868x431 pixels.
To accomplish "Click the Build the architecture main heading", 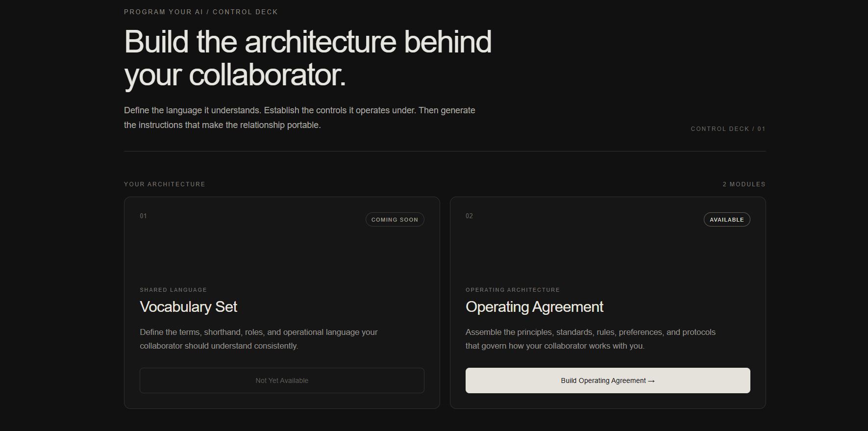I will point(308,58).
